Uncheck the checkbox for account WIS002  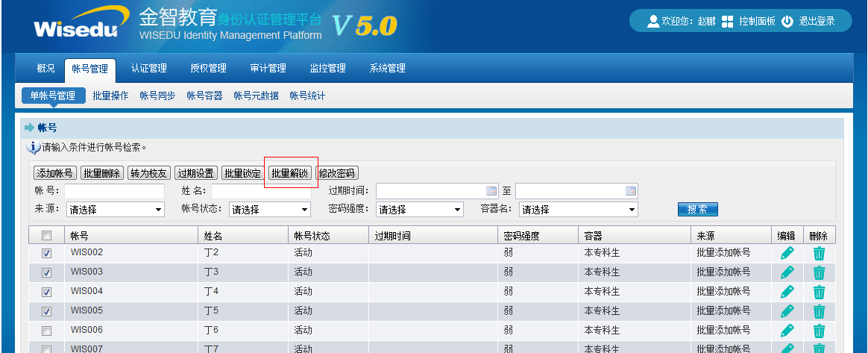46,253
